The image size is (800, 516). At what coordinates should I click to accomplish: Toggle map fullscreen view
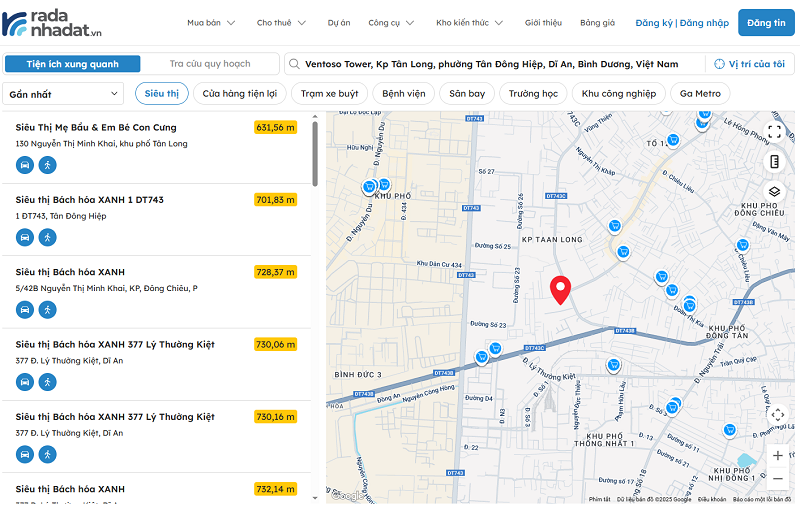[x=775, y=132]
